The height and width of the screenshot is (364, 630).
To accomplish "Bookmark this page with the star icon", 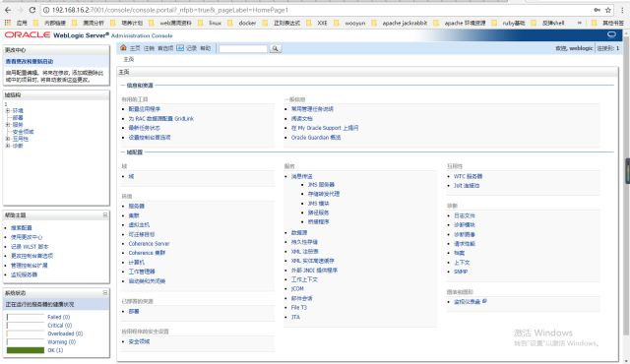I will pos(608,10).
